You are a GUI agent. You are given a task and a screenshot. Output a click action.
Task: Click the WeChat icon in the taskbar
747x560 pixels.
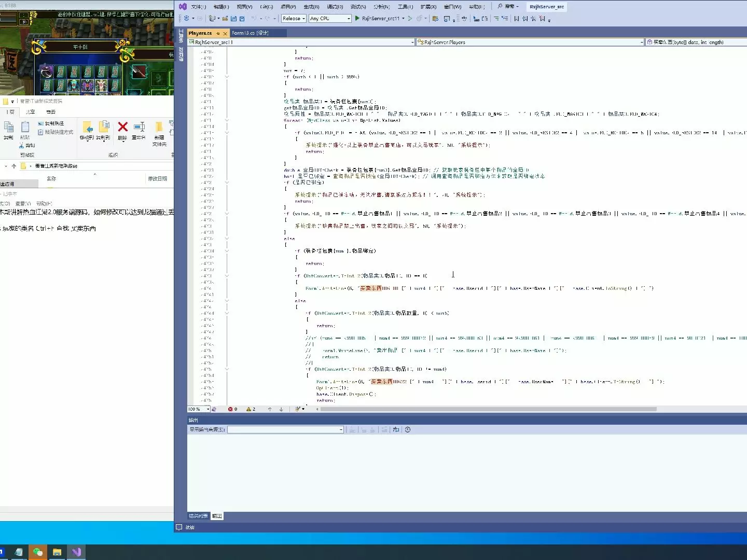point(38,552)
